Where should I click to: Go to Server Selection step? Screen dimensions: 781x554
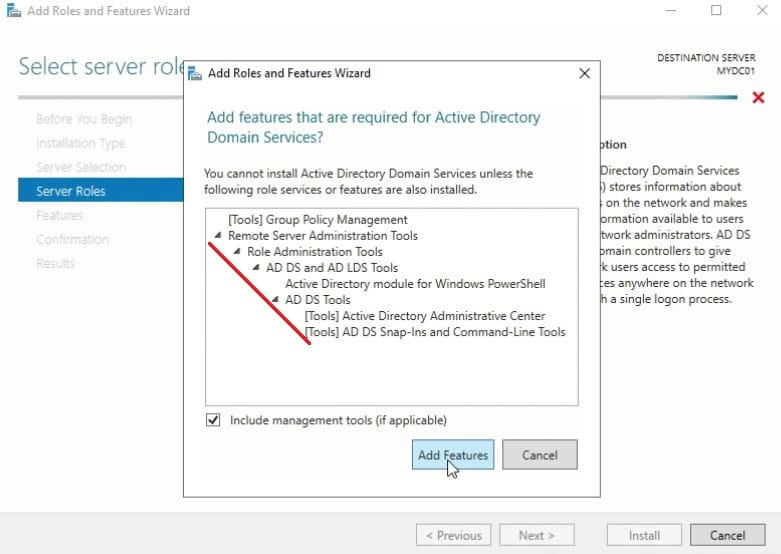[x=81, y=167]
